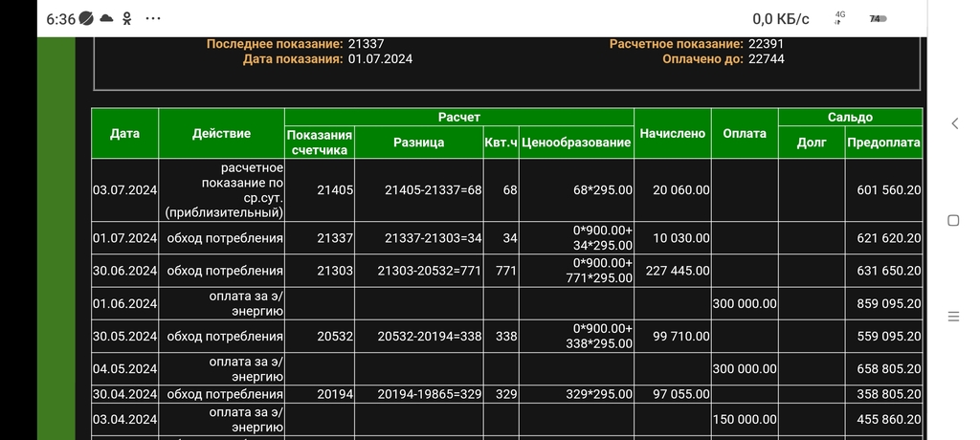Screen dimensions: 980x440
Task: Tap the cloud icon in status bar
Action: point(106,19)
